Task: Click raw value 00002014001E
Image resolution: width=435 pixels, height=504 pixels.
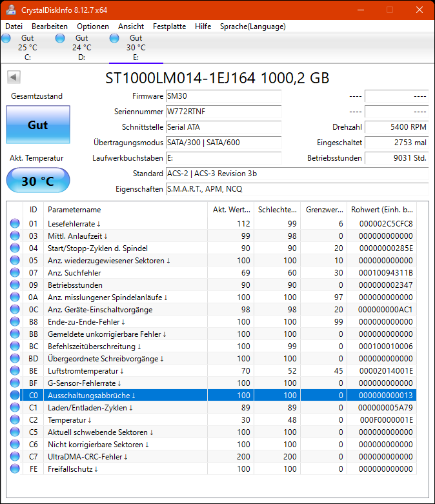Action: (386, 371)
